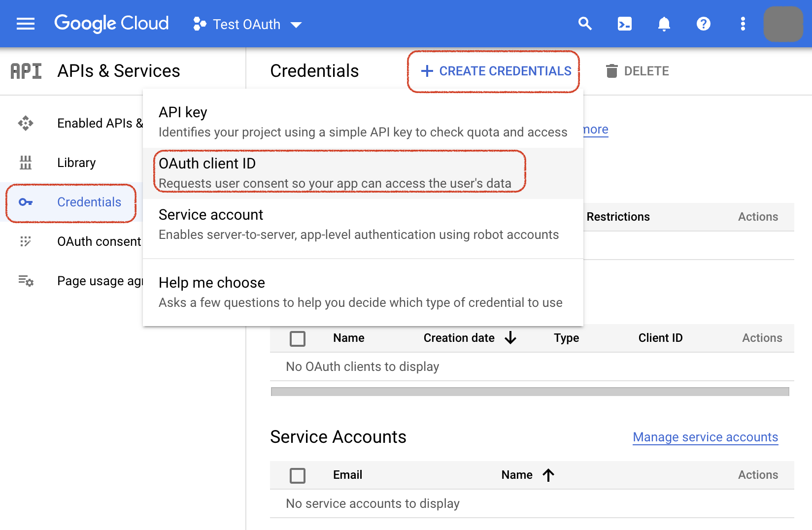Click the plus icon on Create Credentials
Viewport: 812px width, 530px height.
coord(427,71)
